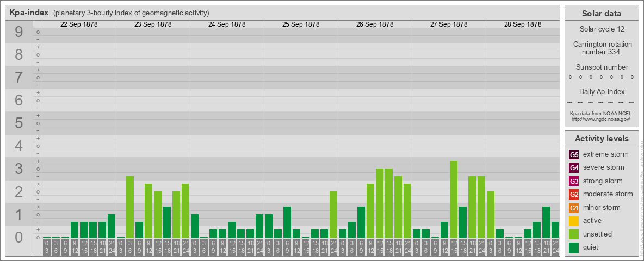
Task: Click the '24 Sep 1878' date header
Action: click(227, 24)
